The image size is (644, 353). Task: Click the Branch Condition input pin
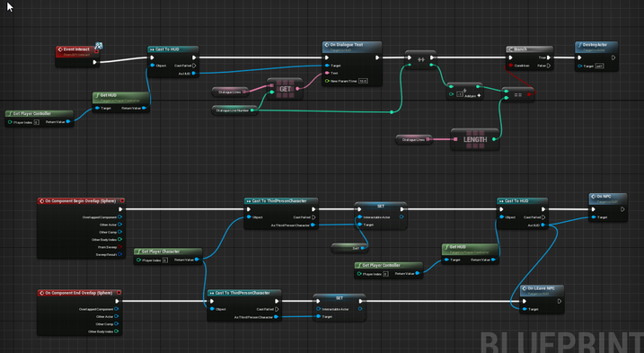click(x=510, y=66)
